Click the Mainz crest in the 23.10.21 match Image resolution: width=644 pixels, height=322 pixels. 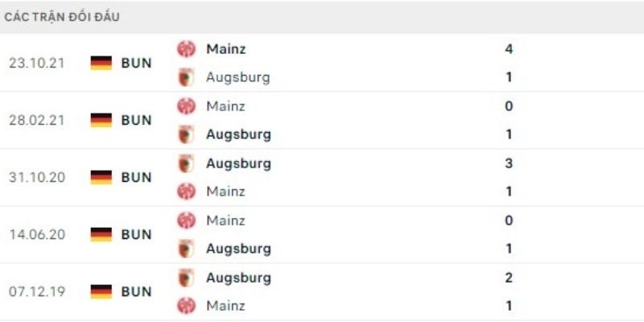point(186,49)
